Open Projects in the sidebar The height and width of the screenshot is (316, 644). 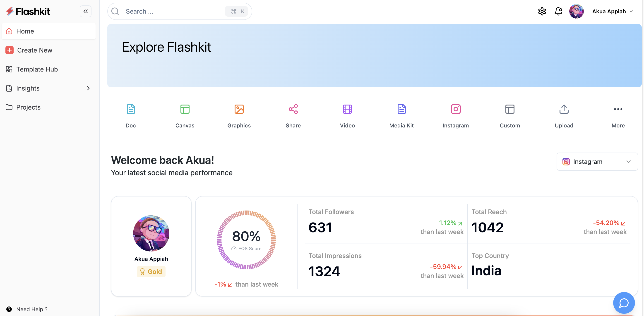coord(48,107)
